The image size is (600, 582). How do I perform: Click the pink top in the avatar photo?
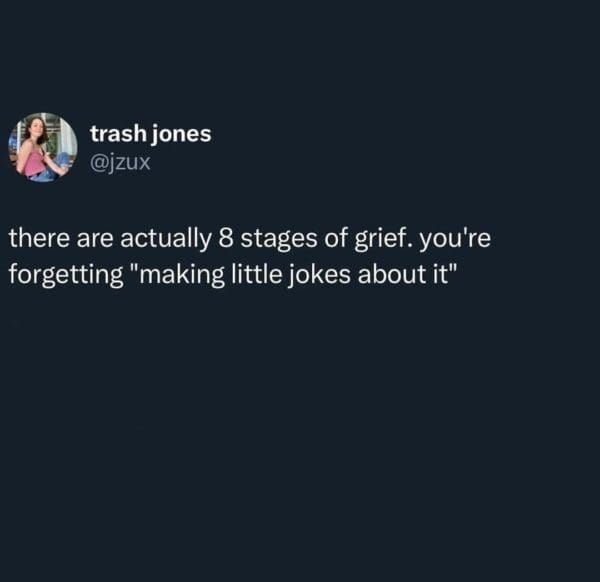(34, 161)
